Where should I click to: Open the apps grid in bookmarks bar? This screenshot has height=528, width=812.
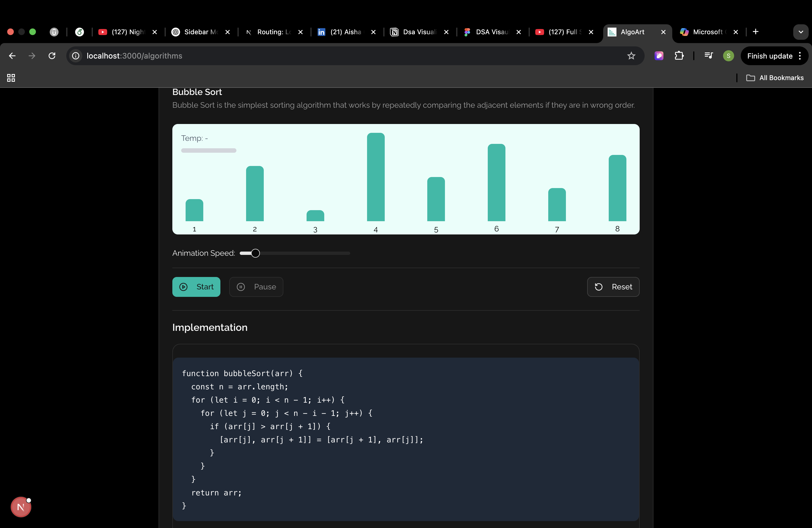(x=11, y=78)
